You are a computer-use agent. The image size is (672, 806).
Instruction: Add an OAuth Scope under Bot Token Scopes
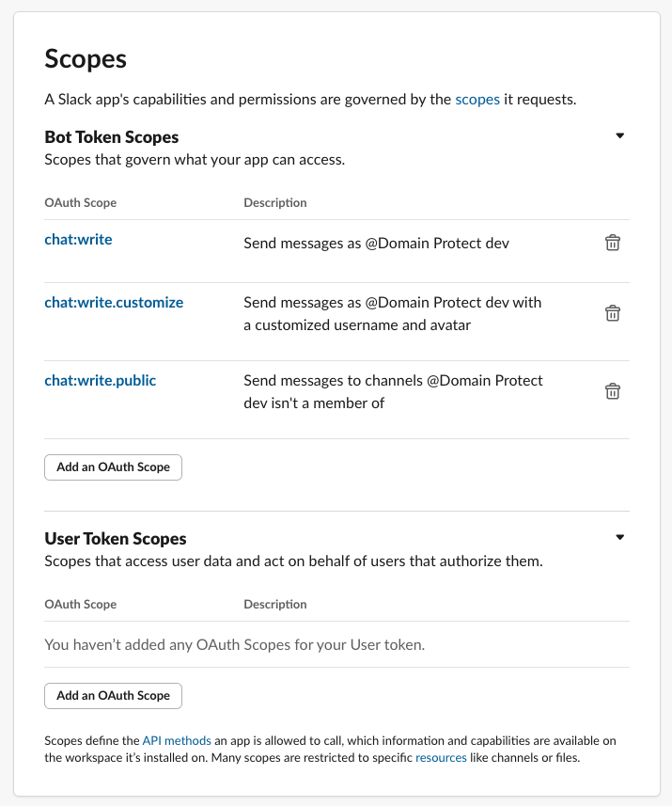pyautogui.click(x=113, y=467)
